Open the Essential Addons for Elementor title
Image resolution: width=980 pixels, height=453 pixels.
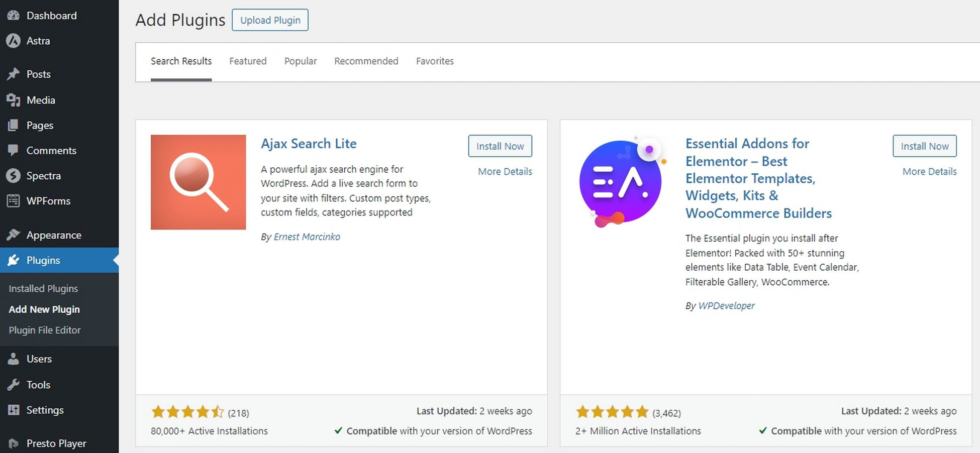click(x=758, y=178)
